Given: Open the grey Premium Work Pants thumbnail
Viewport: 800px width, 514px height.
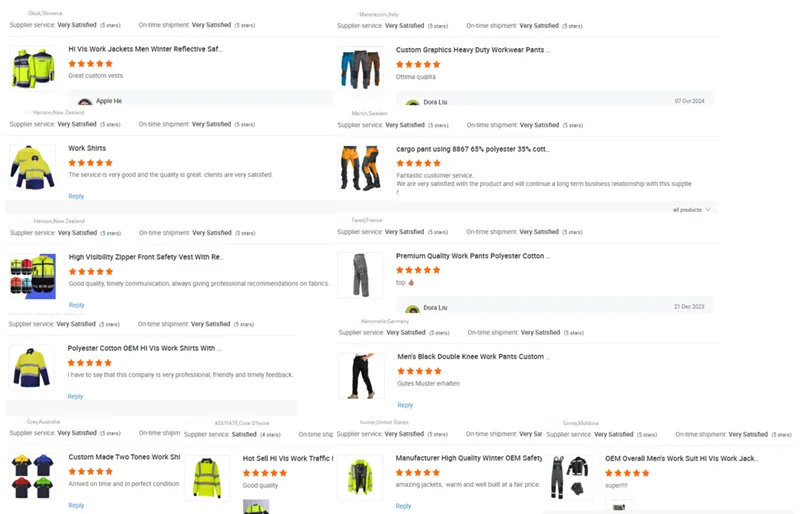Looking at the screenshot, I should pyautogui.click(x=360, y=275).
